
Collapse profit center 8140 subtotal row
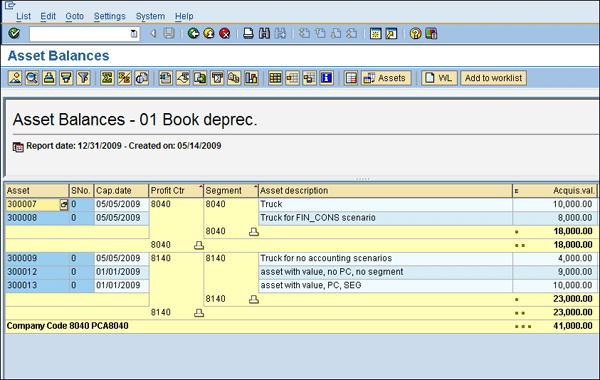point(199,313)
